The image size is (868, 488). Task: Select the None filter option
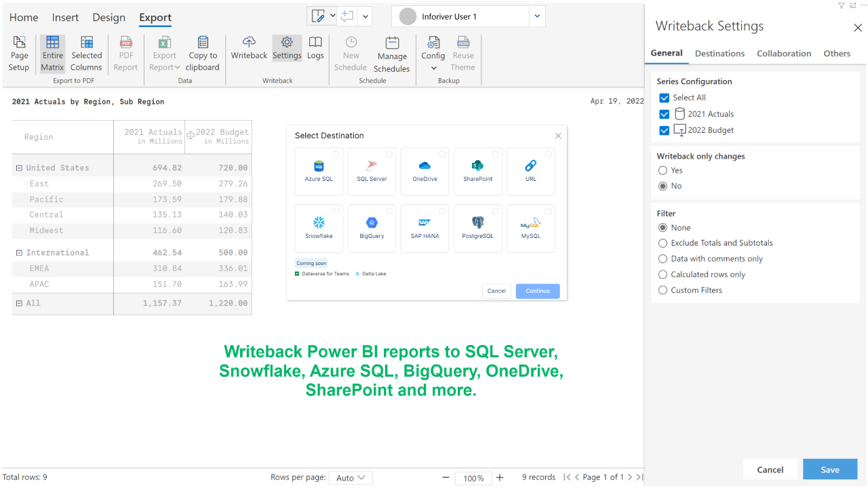click(663, 228)
